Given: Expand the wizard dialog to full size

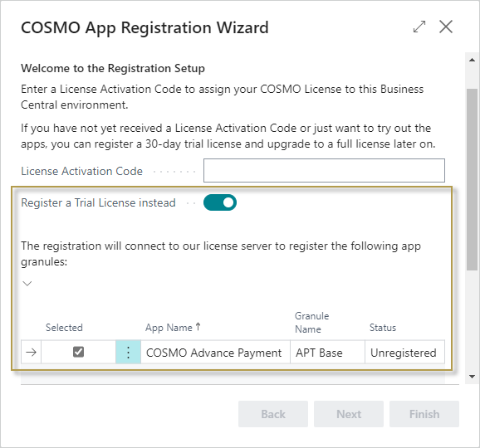Looking at the screenshot, I should coord(419,27).
